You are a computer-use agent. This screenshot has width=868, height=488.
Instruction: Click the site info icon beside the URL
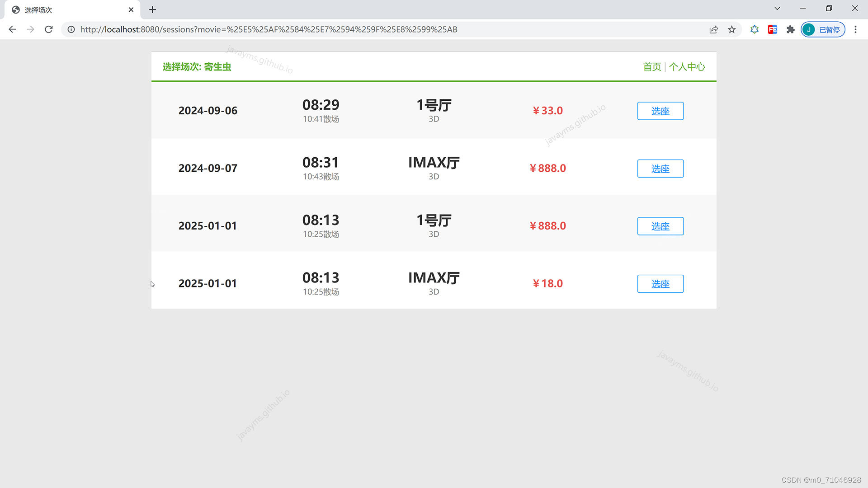click(71, 29)
